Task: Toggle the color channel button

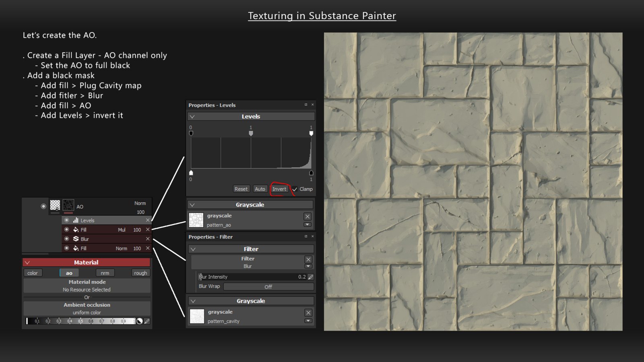Action: tap(33, 273)
